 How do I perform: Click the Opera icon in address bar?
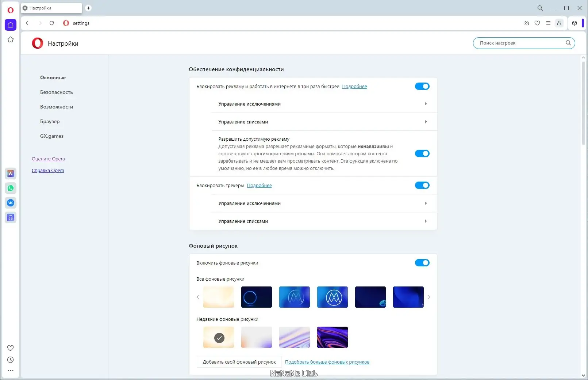click(66, 23)
